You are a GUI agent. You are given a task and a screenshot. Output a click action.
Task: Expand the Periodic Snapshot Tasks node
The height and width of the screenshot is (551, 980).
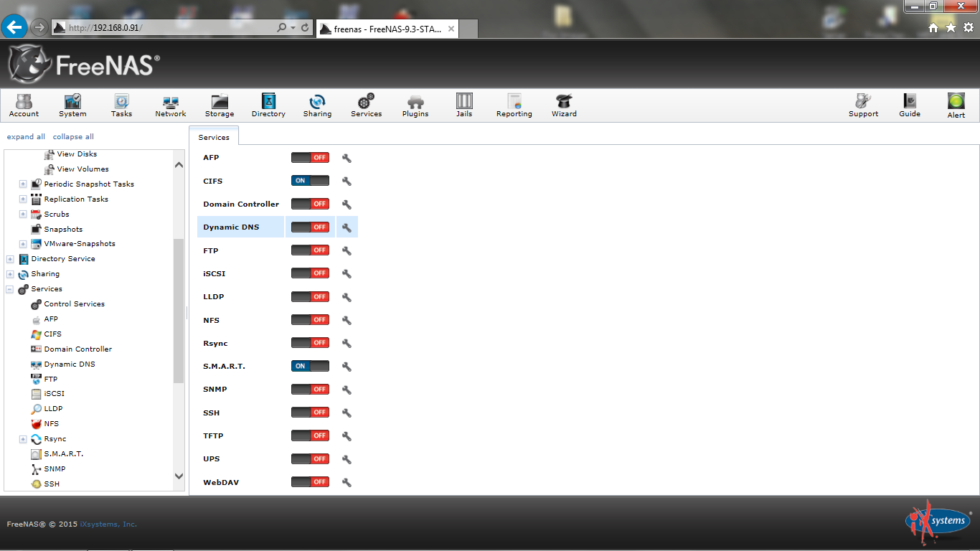pyautogui.click(x=23, y=184)
